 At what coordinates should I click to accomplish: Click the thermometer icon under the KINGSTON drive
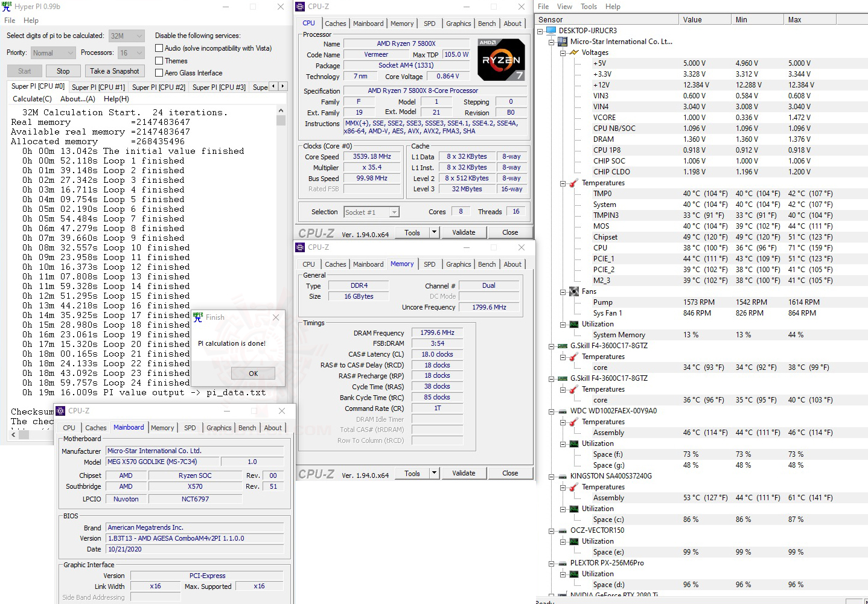pos(574,487)
